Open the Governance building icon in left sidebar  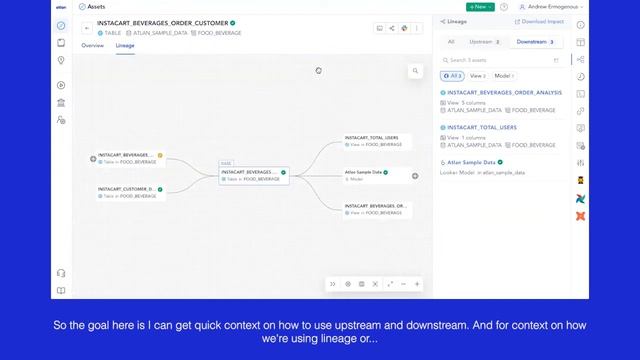[61, 103]
